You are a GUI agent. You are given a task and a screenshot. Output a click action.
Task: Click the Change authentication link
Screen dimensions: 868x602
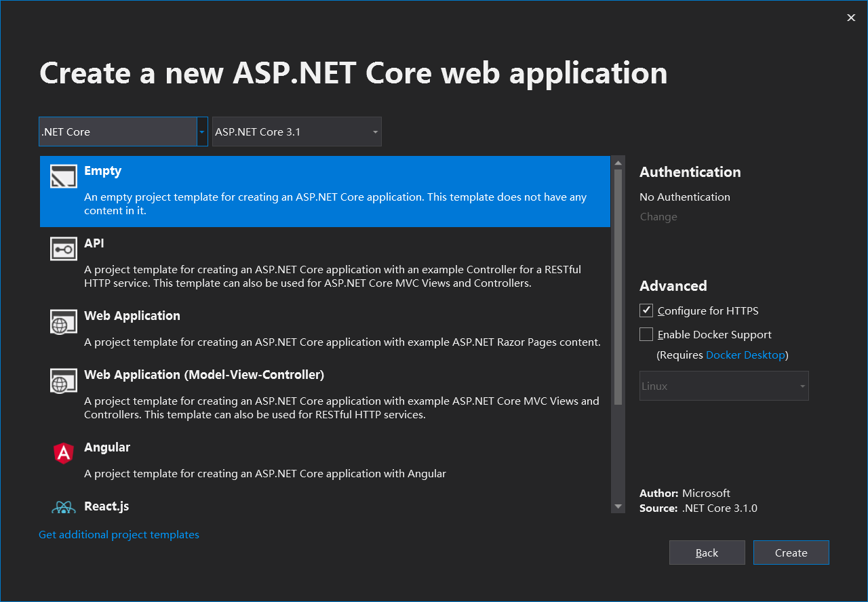pyautogui.click(x=658, y=216)
